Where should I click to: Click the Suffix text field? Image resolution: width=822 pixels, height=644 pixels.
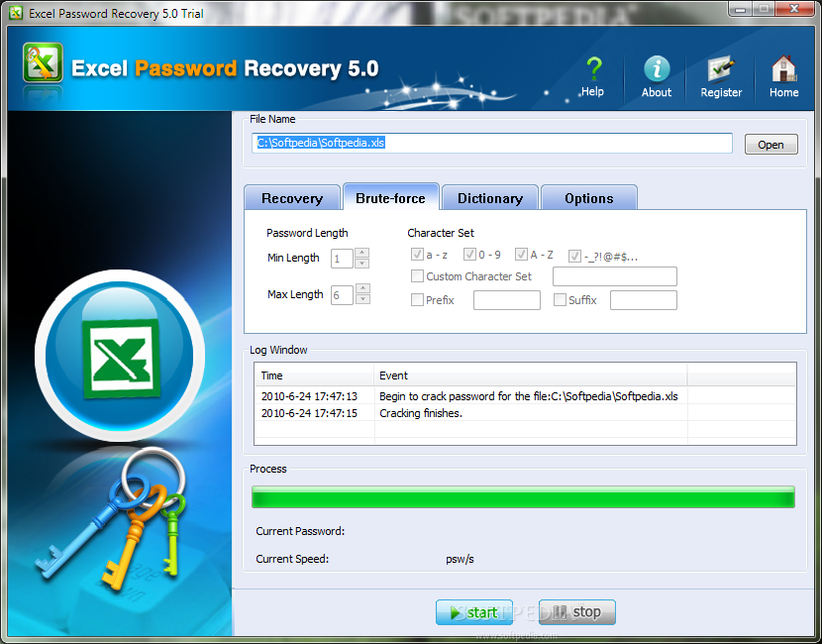tap(644, 300)
